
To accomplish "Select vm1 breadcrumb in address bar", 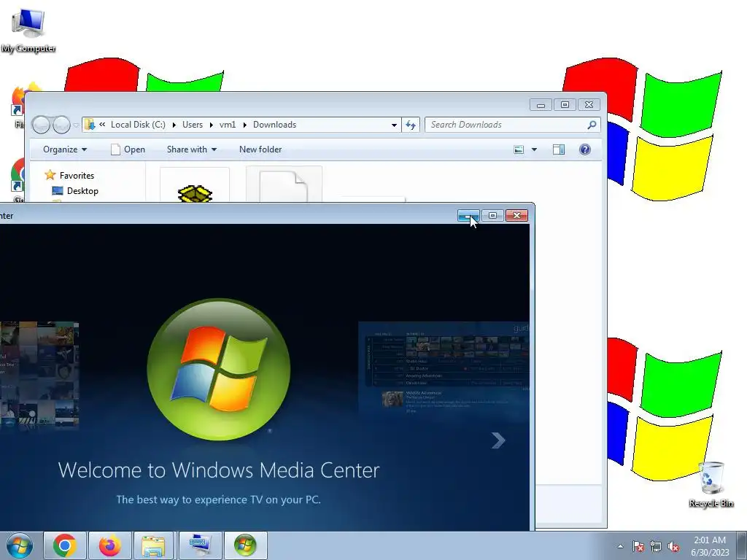I will pos(228,125).
